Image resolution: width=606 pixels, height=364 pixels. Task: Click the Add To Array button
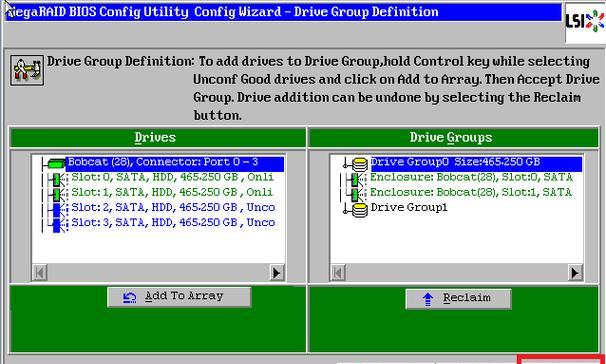tap(179, 297)
